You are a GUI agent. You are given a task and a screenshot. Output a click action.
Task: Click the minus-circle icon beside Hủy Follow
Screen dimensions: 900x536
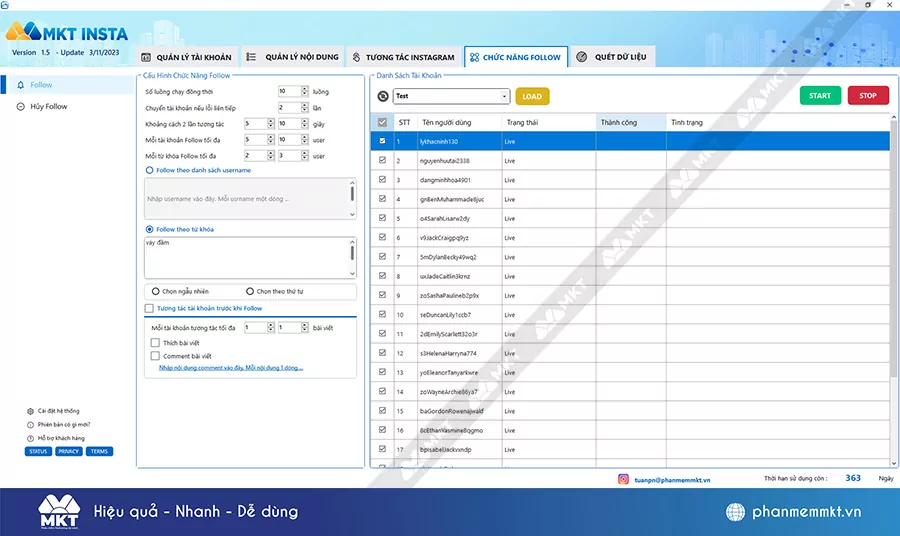coord(20,106)
